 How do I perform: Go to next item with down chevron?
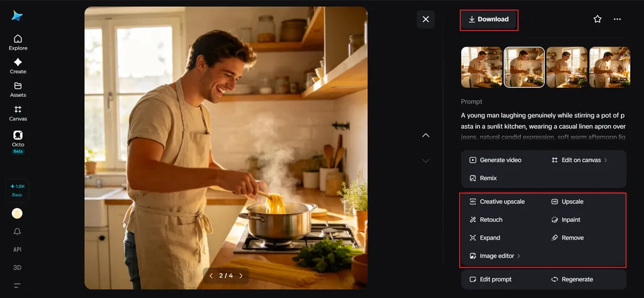coord(426,160)
